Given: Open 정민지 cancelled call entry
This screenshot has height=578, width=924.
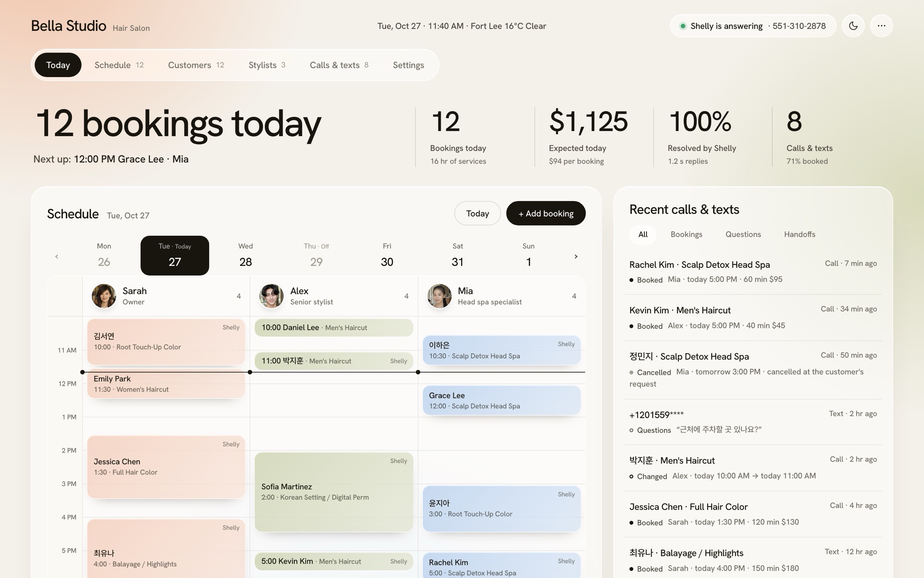Looking at the screenshot, I should (x=753, y=370).
